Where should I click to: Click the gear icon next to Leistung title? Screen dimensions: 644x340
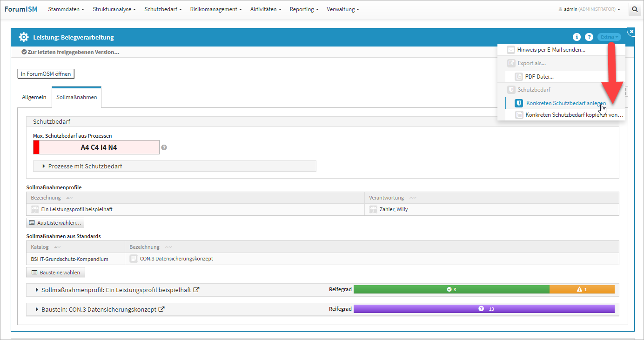[24, 37]
